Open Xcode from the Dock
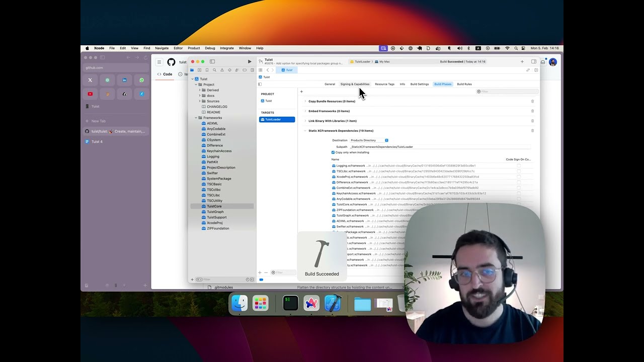The height and width of the screenshot is (362, 644). click(333, 303)
